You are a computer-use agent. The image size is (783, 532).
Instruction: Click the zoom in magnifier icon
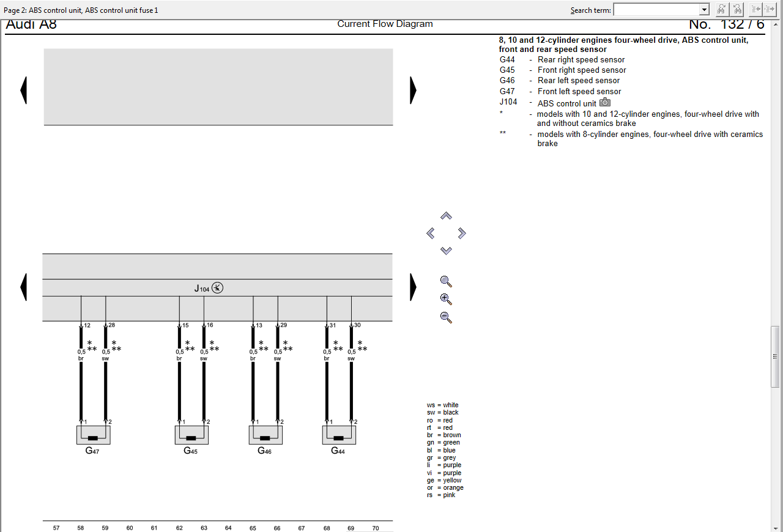[x=446, y=299]
